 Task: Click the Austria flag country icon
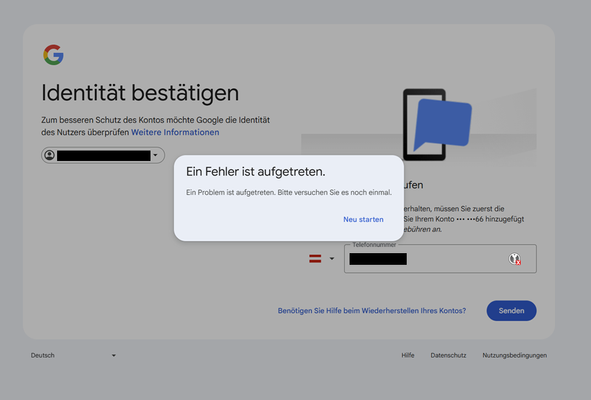point(315,259)
